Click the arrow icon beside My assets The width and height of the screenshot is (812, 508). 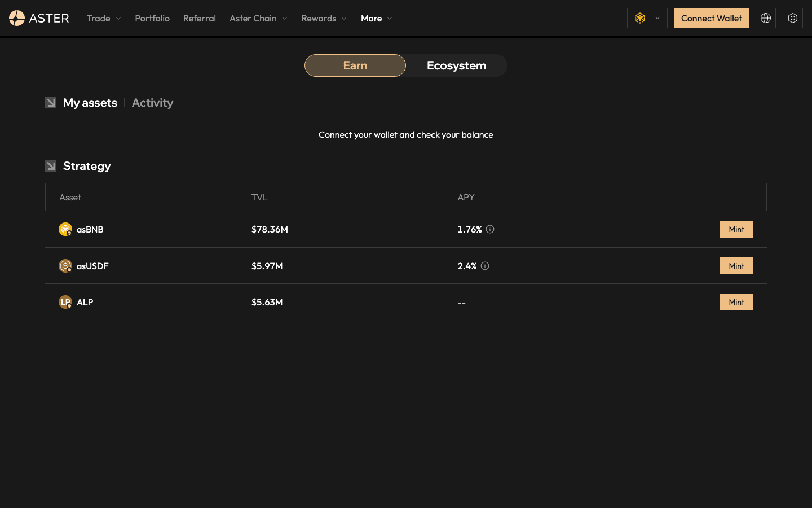coord(51,103)
